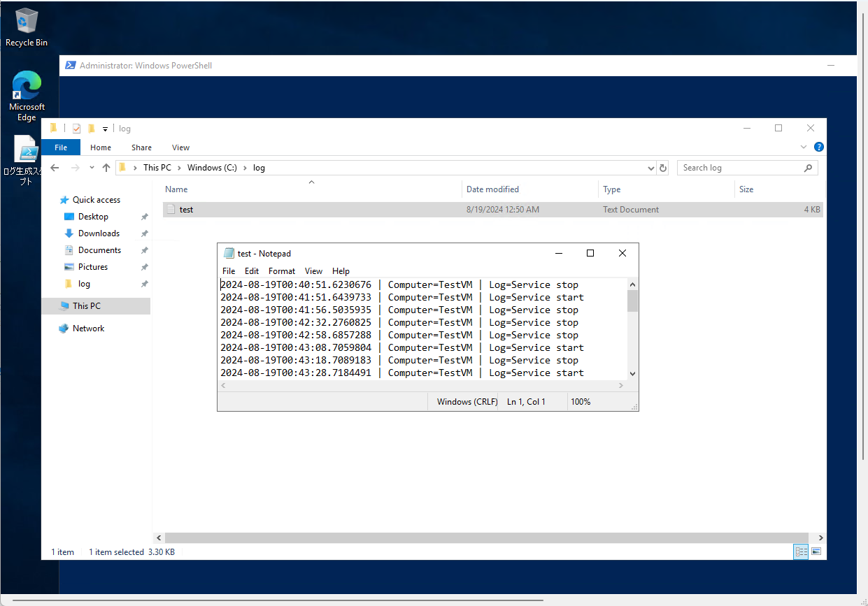This screenshot has width=868, height=606.
Task: Expand the ribbon with the chevron near Help
Action: pos(803,147)
